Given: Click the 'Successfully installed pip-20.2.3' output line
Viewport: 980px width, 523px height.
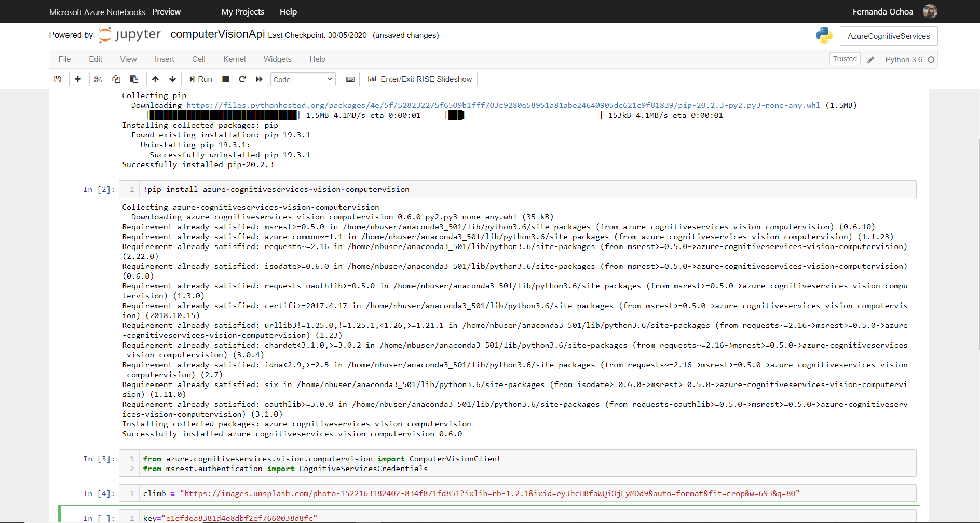Looking at the screenshot, I should click(198, 164).
